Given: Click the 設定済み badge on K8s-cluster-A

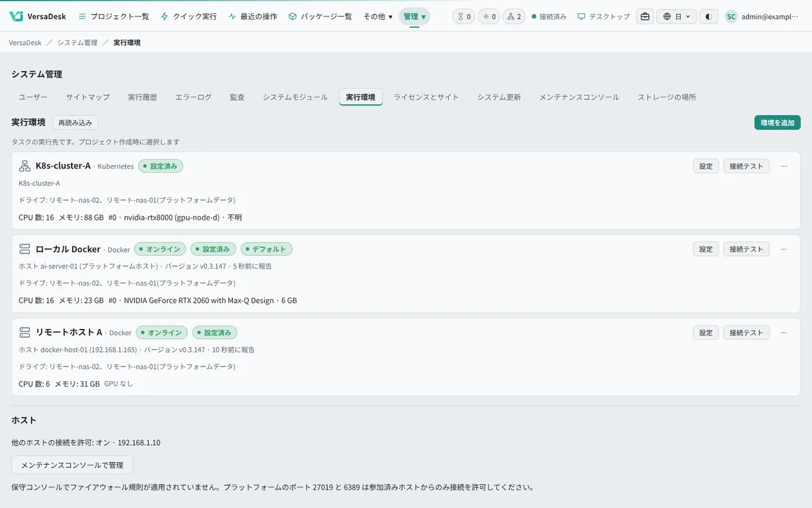Looking at the screenshot, I should click(x=161, y=166).
